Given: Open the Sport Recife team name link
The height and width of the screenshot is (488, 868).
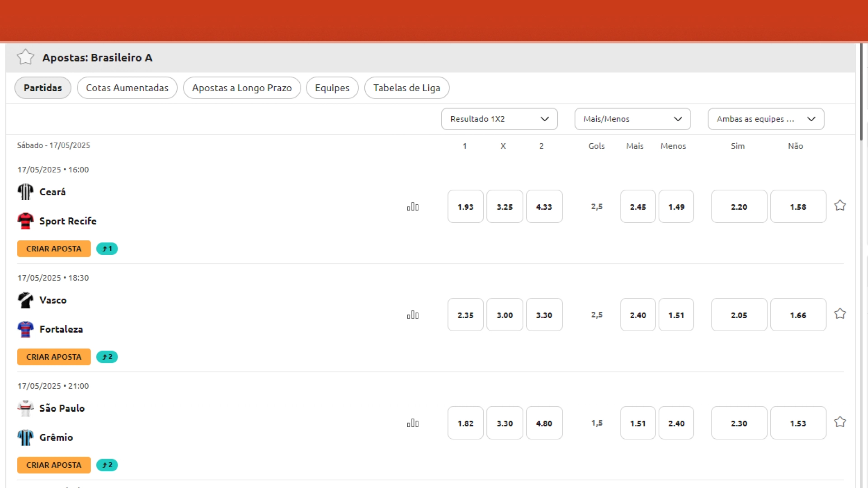Looking at the screenshot, I should [x=68, y=221].
